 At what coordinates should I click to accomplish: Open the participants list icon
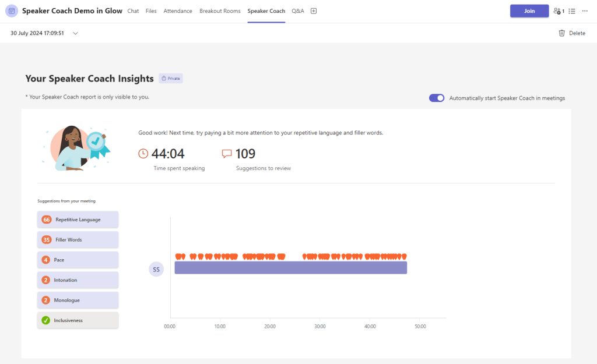[x=557, y=10]
